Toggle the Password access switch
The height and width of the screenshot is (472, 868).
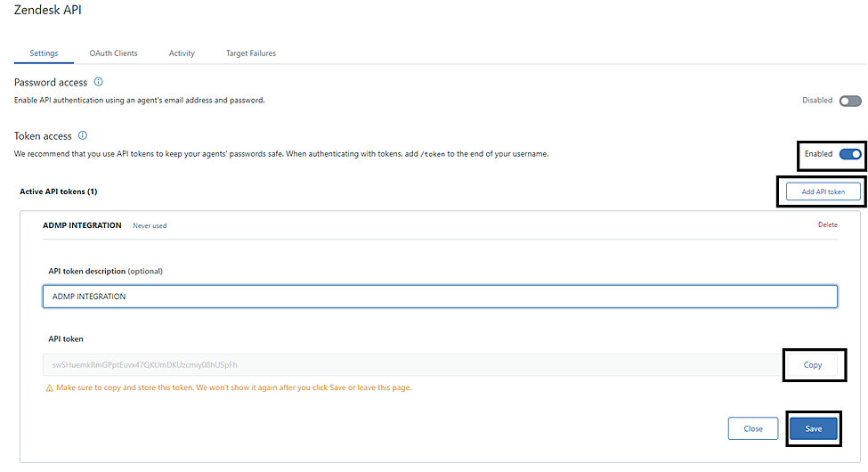[x=850, y=101]
